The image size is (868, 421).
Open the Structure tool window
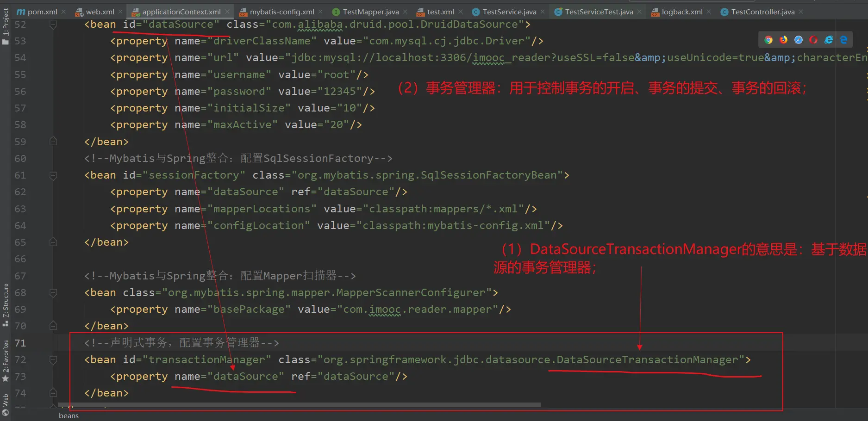pos(6,304)
